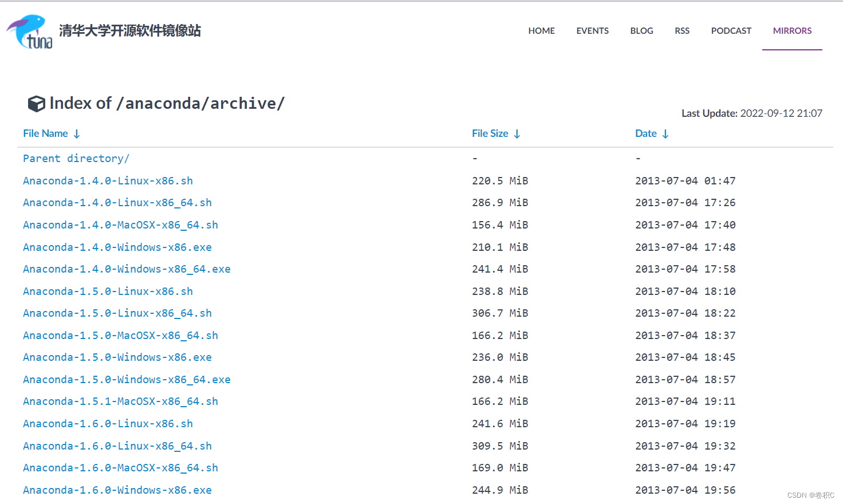Download Anaconda-1.5.0-Linux-x86_64.sh
Image resolution: width=843 pixels, height=504 pixels.
[x=117, y=313]
